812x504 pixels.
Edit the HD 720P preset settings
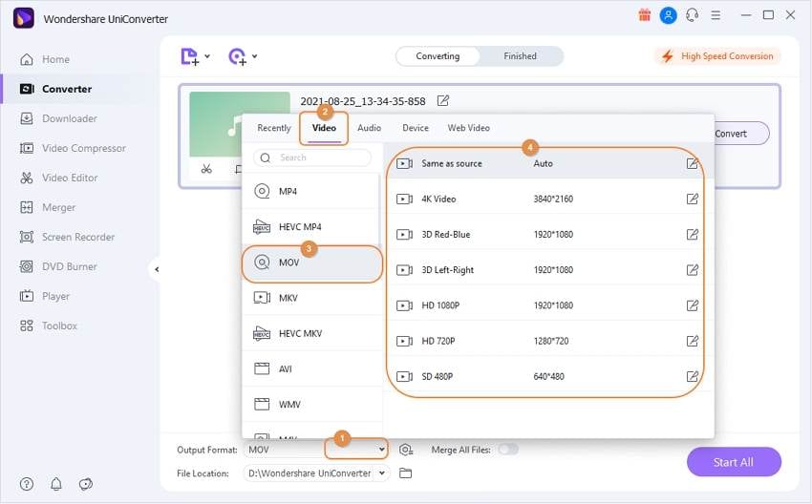tap(692, 341)
